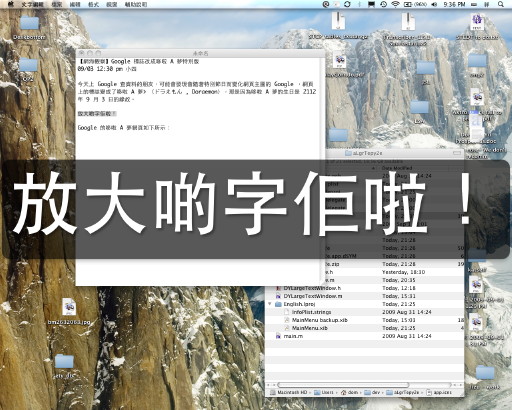The height and width of the screenshot is (410, 512).
Task: Click the Time Machine menu bar icon
Action: point(383,4)
